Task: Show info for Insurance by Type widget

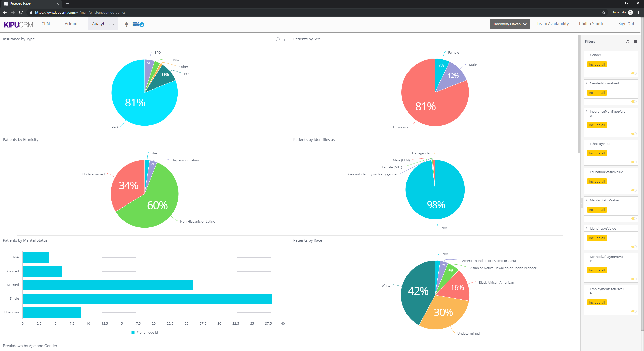Action: (x=278, y=39)
